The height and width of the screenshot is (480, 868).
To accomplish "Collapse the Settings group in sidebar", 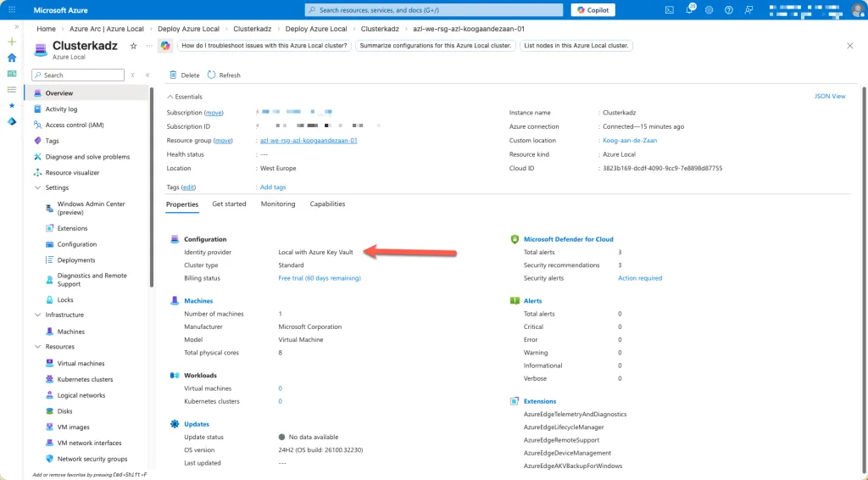I will click(38, 187).
